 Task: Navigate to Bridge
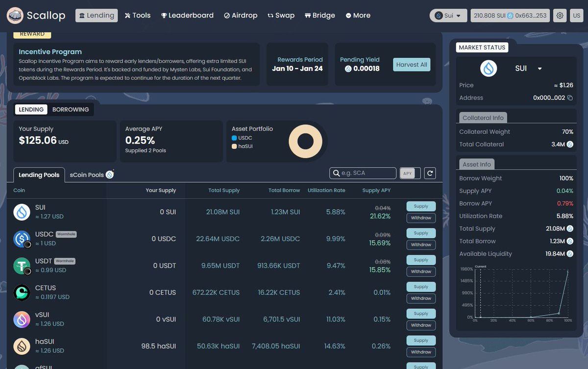(320, 16)
